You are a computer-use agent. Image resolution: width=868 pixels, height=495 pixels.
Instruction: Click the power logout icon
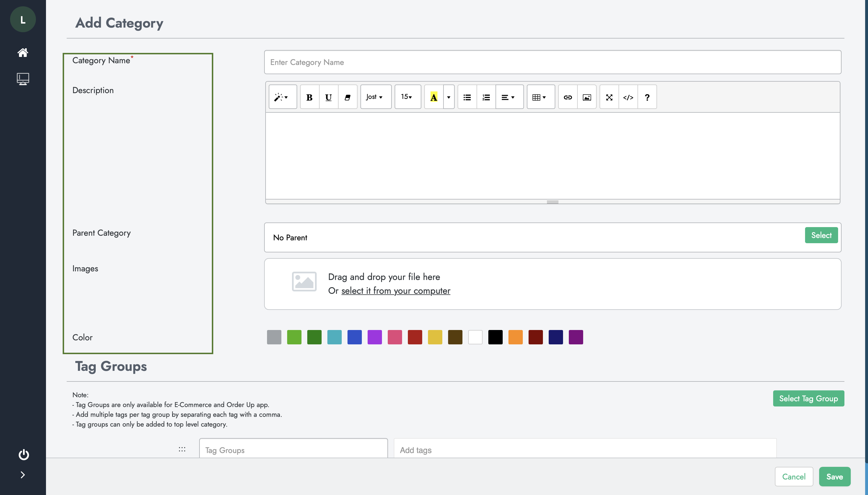[24, 454]
